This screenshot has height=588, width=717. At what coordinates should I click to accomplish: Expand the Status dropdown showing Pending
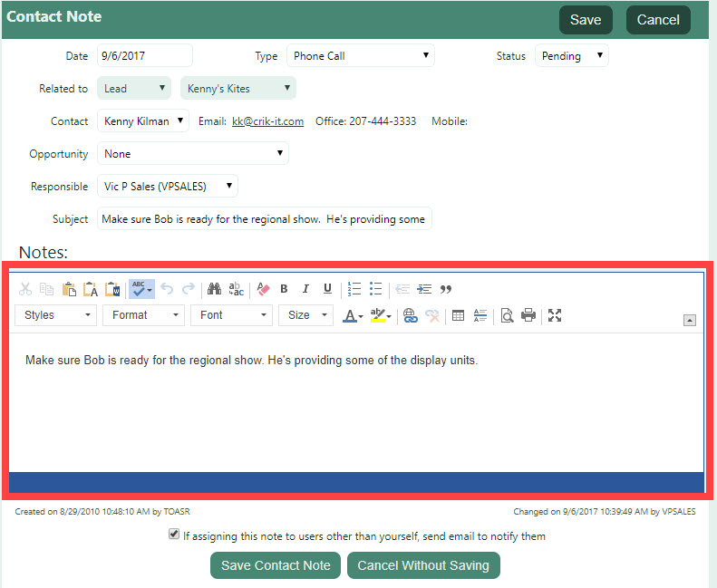pyautogui.click(x=571, y=56)
